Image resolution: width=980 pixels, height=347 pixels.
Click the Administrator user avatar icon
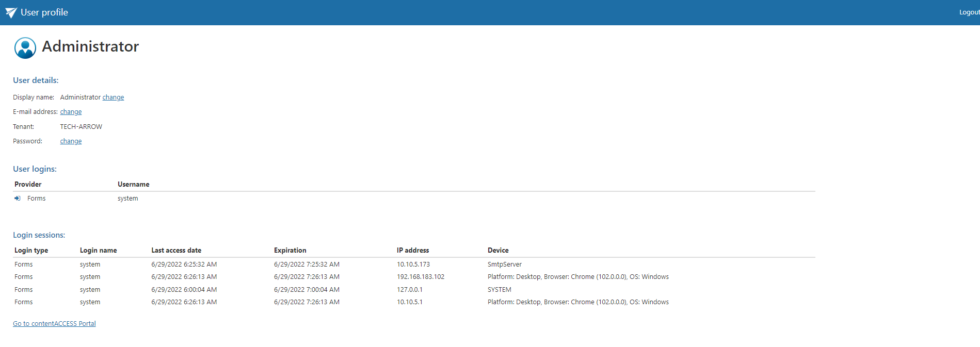point(25,48)
